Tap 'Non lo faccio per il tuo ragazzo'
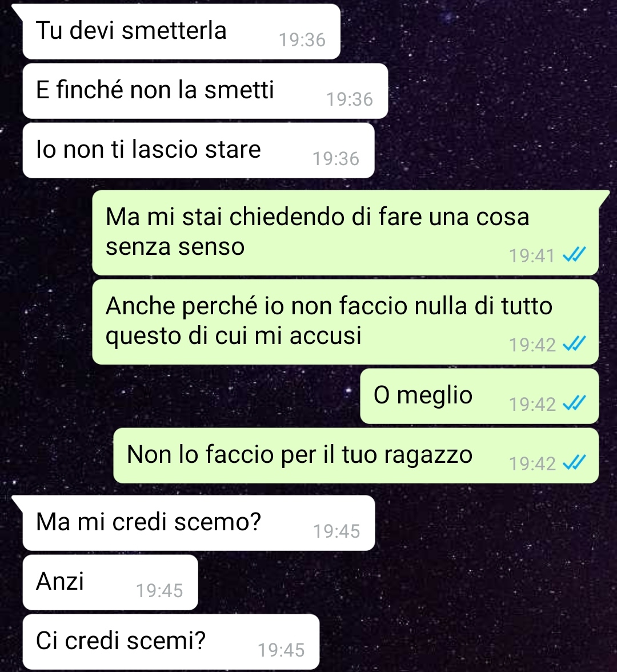 (x=356, y=455)
